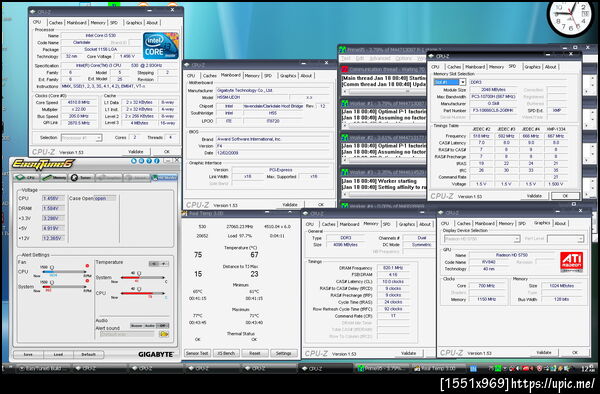Screen dimensions: 600x394
Task: Click the ATI Radeon logo in CPU-Z Graphics
Action: 572,261
